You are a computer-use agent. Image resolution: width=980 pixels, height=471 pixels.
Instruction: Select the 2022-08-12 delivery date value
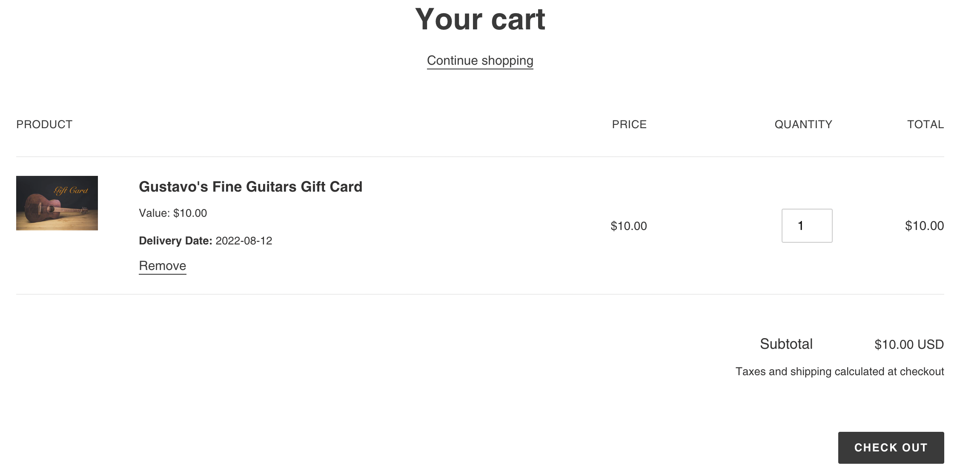coord(244,241)
